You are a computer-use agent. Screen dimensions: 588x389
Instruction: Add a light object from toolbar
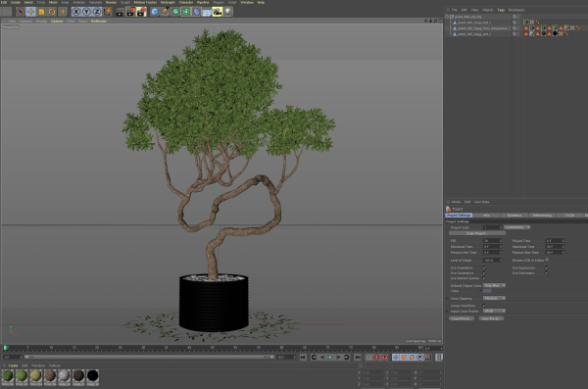(x=227, y=12)
